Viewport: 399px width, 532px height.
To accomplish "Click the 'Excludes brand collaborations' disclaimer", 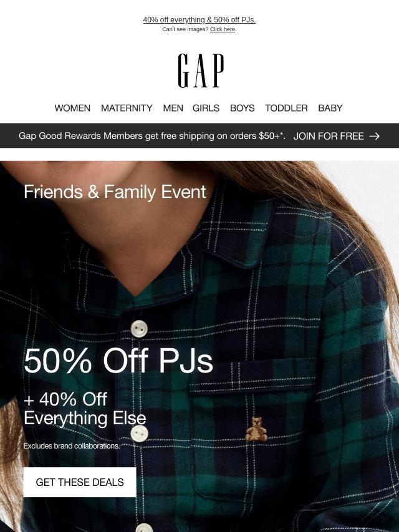I will (x=72, y=446).
